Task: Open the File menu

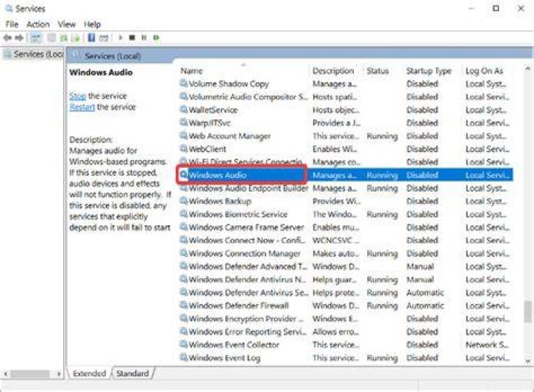Action: [12, 24]
